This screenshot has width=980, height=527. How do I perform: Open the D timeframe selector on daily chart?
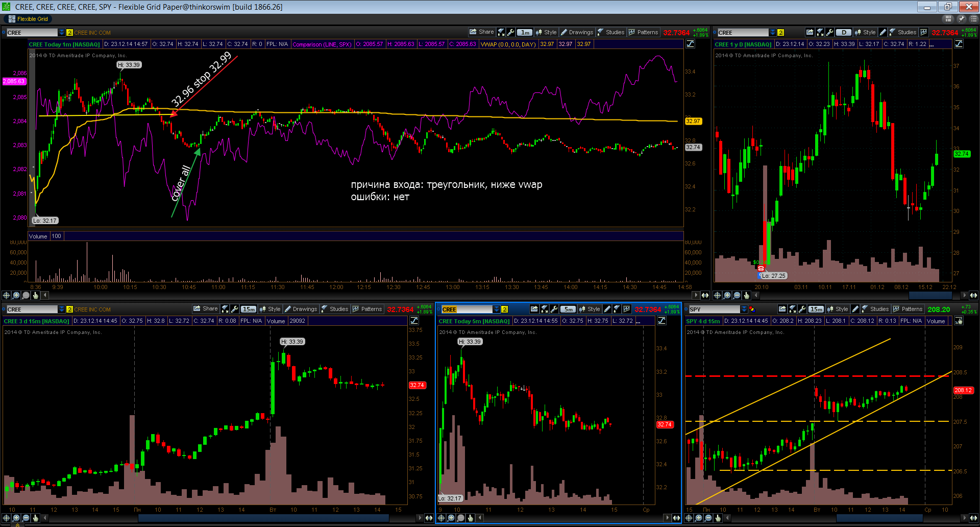pyautogui.click(x=844, y=32)
